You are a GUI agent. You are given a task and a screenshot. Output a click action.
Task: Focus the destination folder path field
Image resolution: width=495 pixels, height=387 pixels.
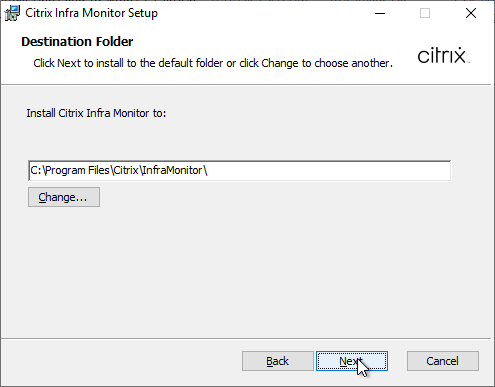239,170
